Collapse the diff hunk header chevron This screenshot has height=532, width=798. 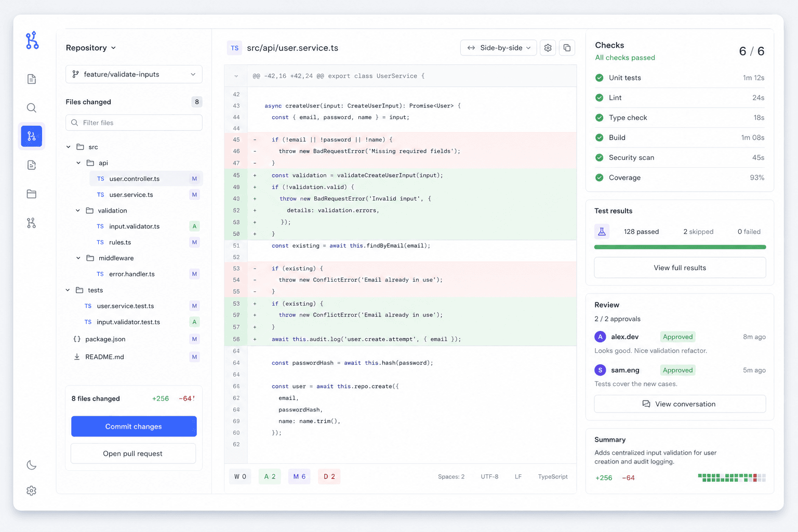(x=236, y=76)
